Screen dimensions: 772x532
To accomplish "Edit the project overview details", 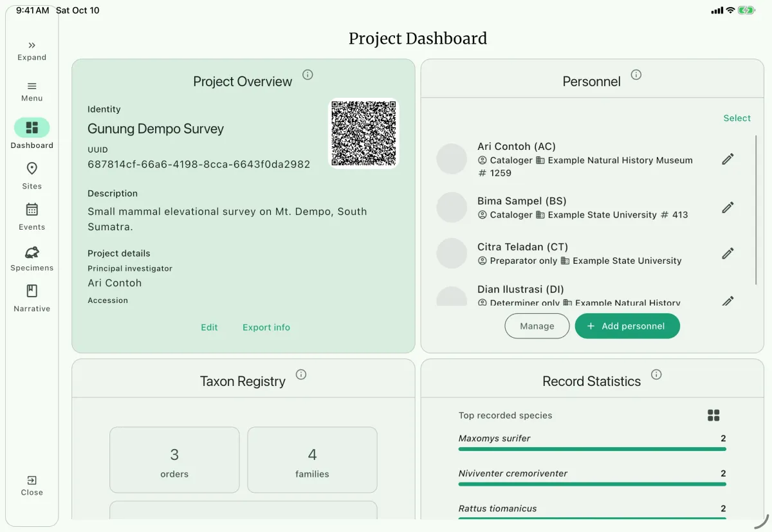I will click(209, 327).
